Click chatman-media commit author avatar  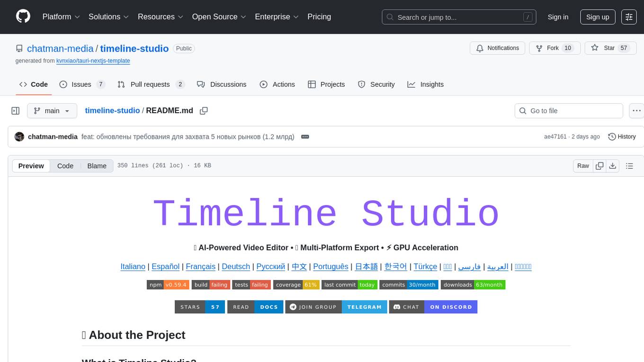click(x=19, y=136)
